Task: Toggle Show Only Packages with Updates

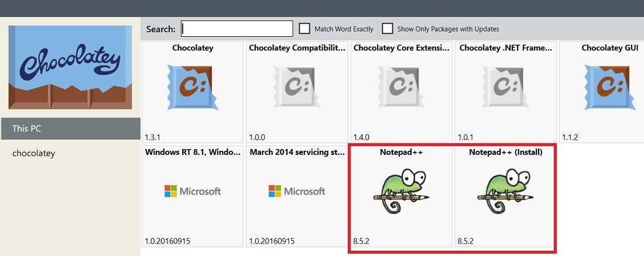Action: 388,28
